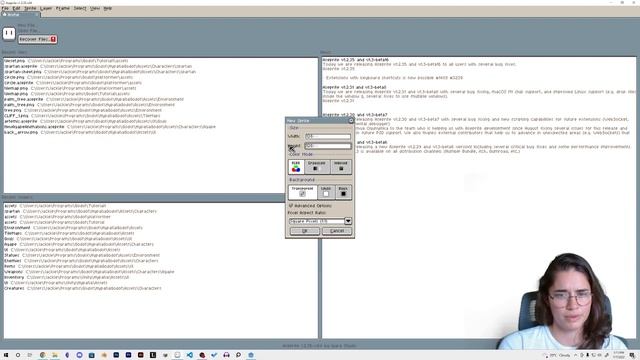Click the Open File link

[28, 31]
